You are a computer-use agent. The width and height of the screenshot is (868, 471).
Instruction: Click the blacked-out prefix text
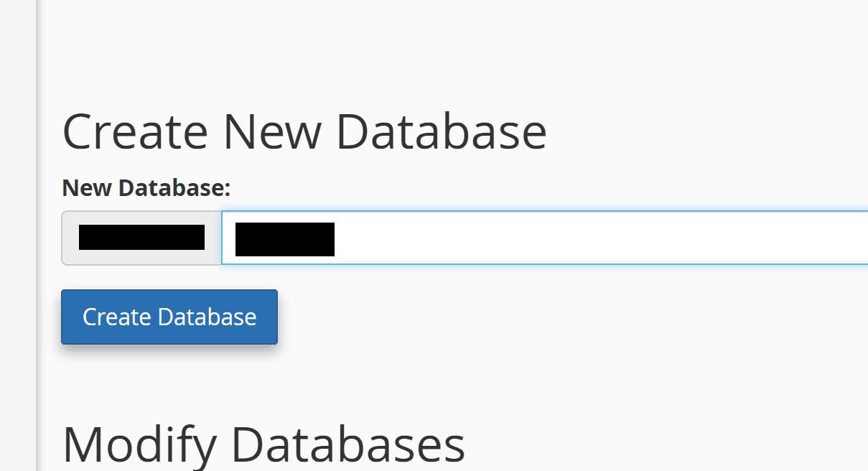[141, 237]
